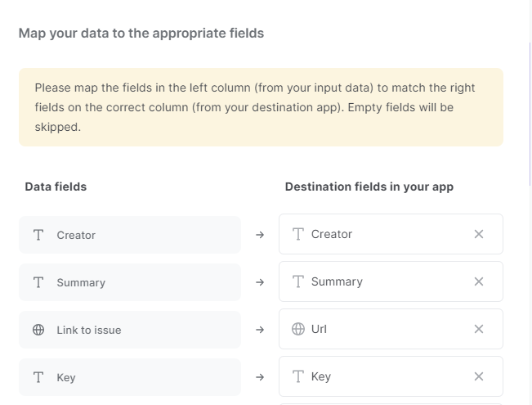Remove the Summary destination mapping
Image resolution: width=532 pixels, height=405 pixels.
(478, 281)
